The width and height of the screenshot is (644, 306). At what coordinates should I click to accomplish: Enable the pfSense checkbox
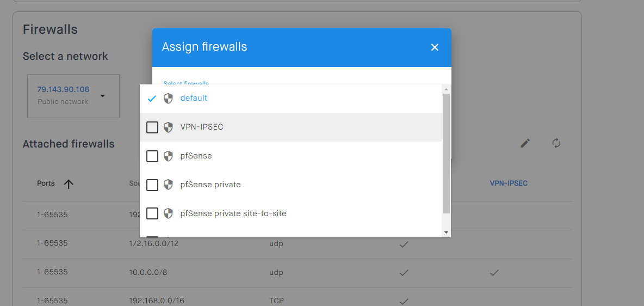152,156
